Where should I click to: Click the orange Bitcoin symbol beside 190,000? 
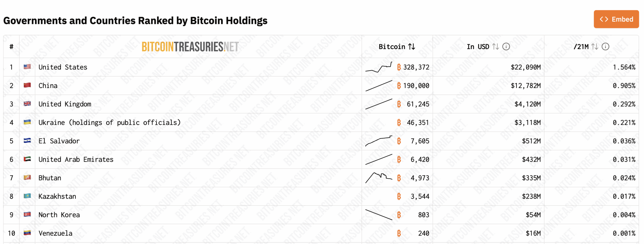coord(399,85)
